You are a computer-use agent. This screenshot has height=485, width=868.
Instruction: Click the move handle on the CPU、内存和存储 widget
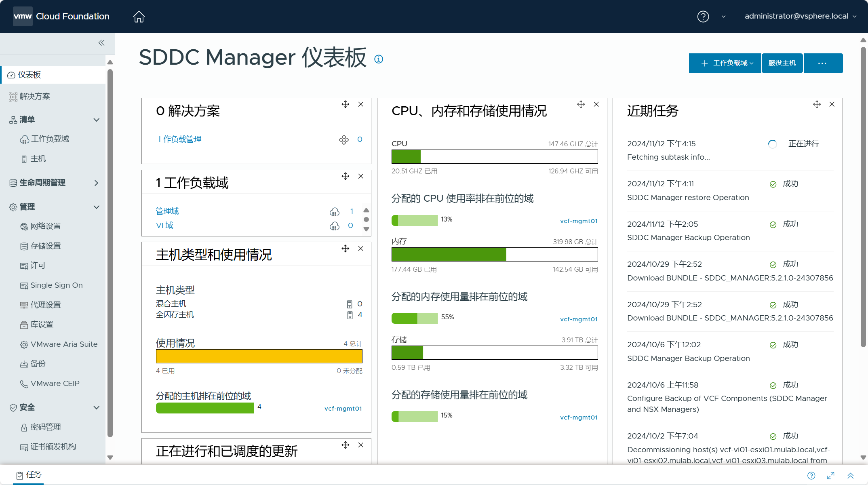(581, 104)
